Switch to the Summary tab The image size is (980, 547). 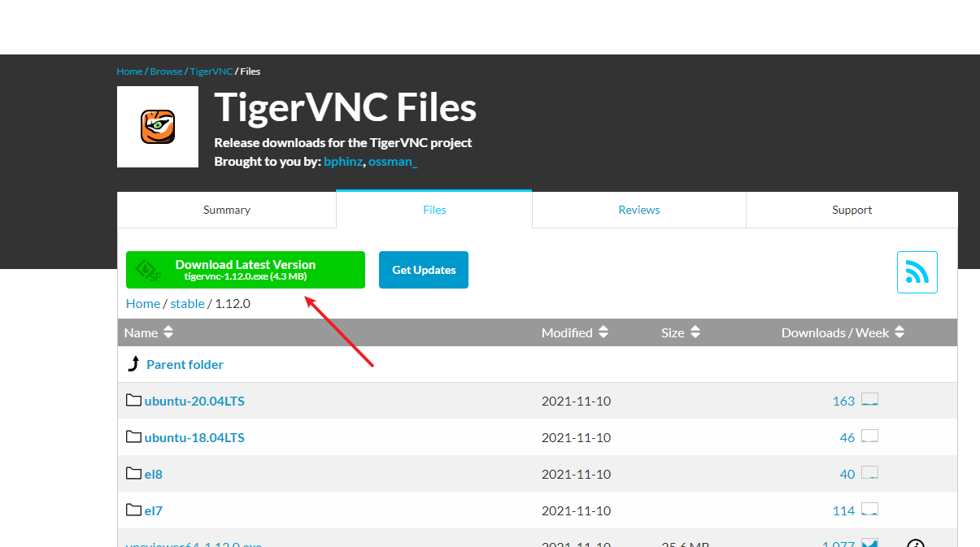click(227, 210)
